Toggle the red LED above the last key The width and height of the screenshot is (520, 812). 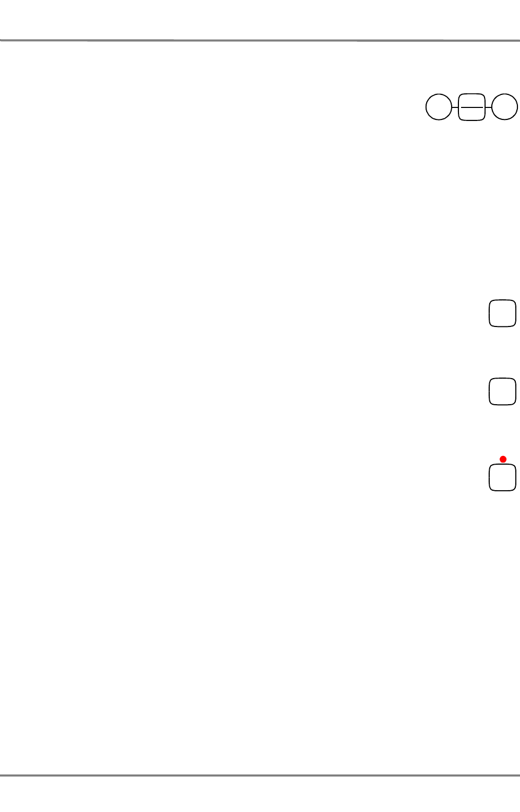503,459
